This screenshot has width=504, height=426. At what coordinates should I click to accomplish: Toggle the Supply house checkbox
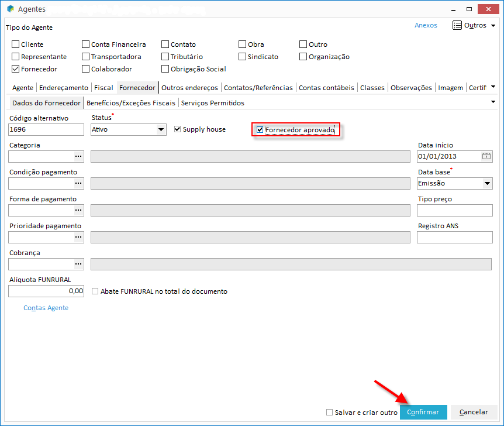[178, 129]
